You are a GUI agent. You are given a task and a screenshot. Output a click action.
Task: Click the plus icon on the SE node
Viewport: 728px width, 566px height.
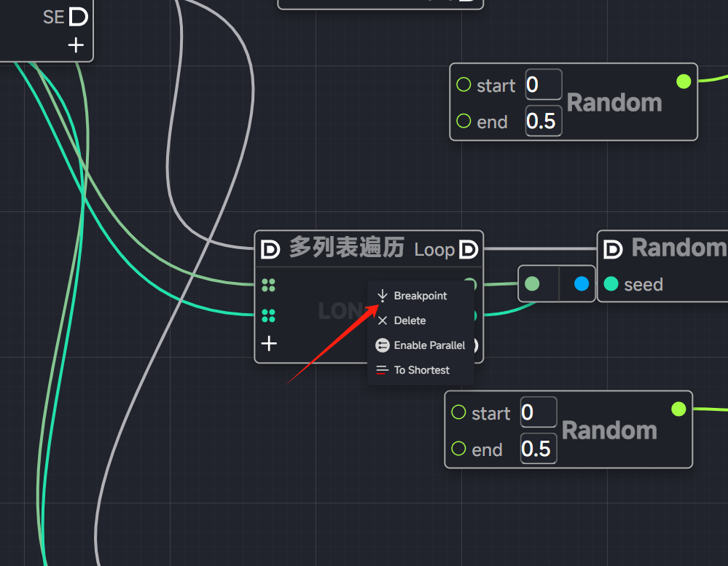pyautogui.click(x=76, y=45)
